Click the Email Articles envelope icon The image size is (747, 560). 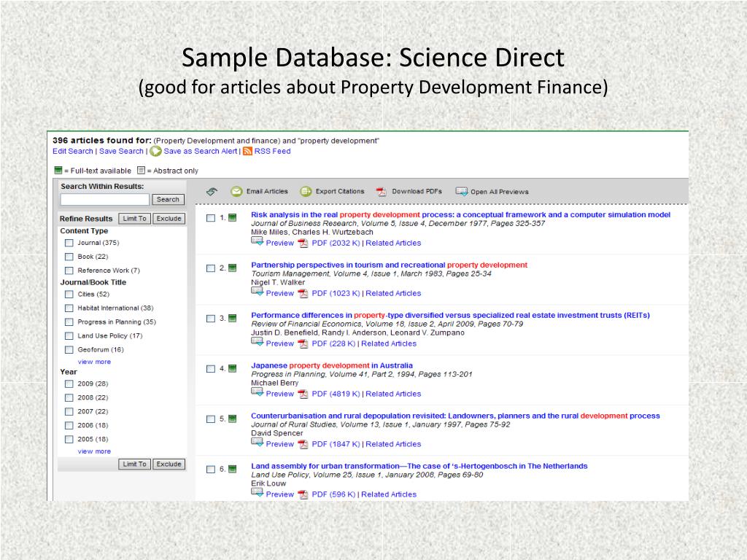(x=236, y=192)
